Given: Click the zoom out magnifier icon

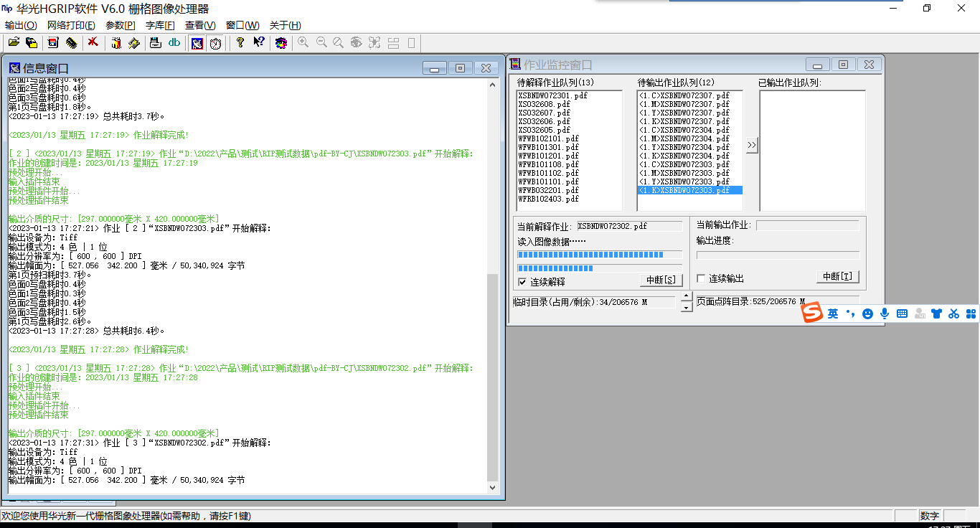Looking at the screenshot, I should click(321, 43).
